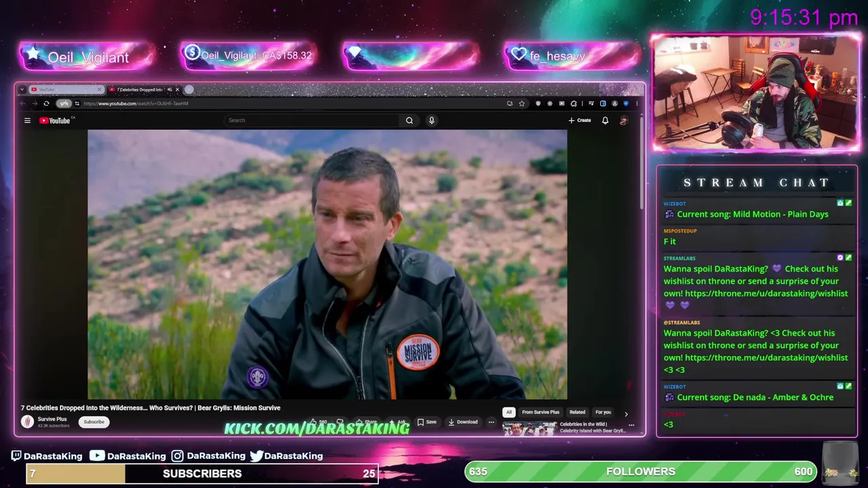Bookmark the page with the star icon
The height and width of the screenshot is (488, 868).
click(x=521, y=104)
